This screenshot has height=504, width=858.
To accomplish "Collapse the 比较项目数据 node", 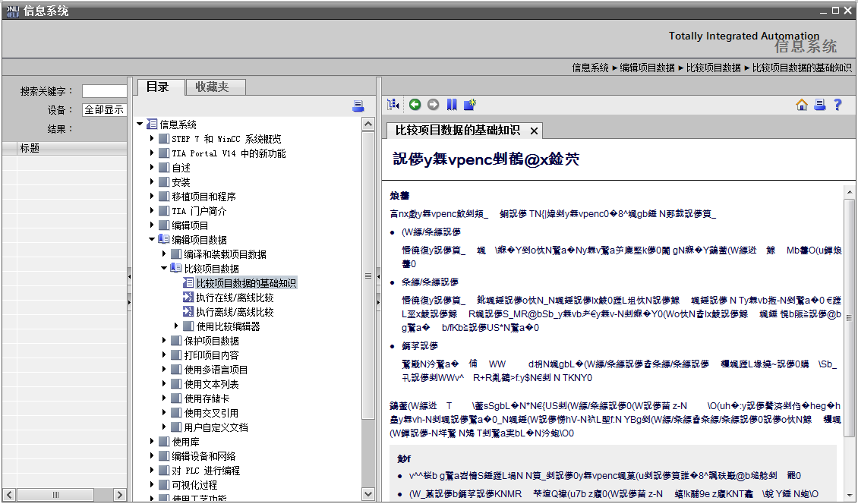I will coord(163,268).
